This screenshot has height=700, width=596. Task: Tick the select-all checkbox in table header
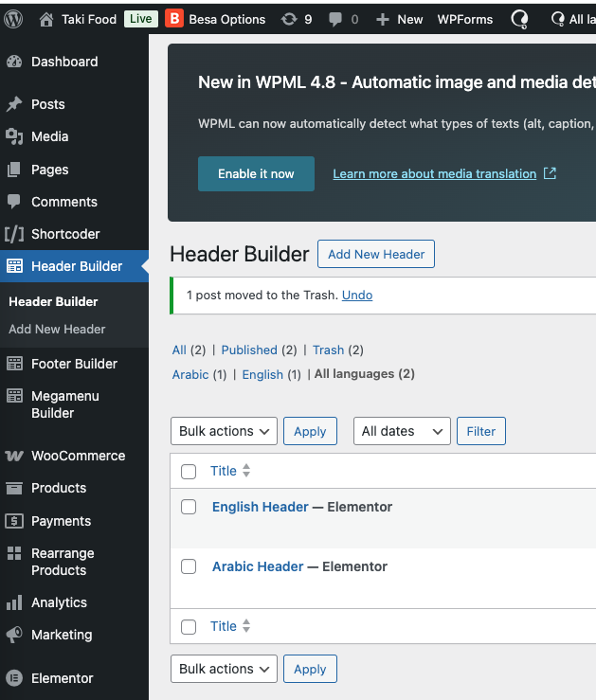click(189, 472)
